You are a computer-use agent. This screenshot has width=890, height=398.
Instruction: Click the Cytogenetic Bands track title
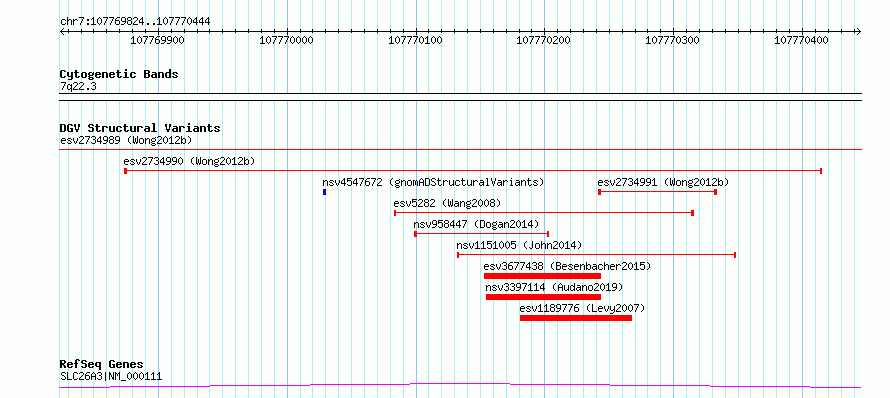click(x=119, y=74)
